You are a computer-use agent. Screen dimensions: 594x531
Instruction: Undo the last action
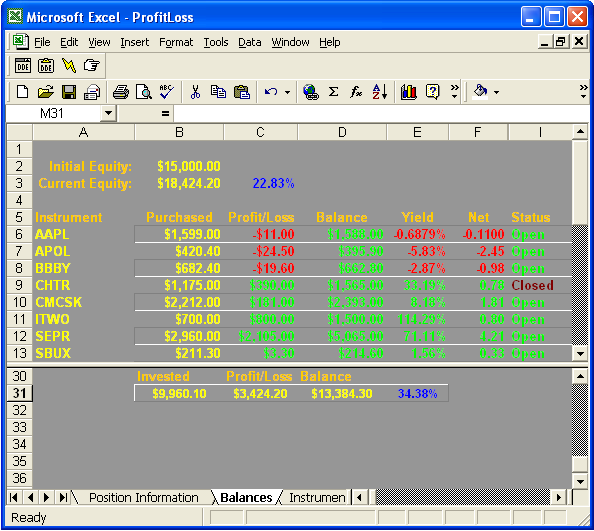(x=271, y=92)
